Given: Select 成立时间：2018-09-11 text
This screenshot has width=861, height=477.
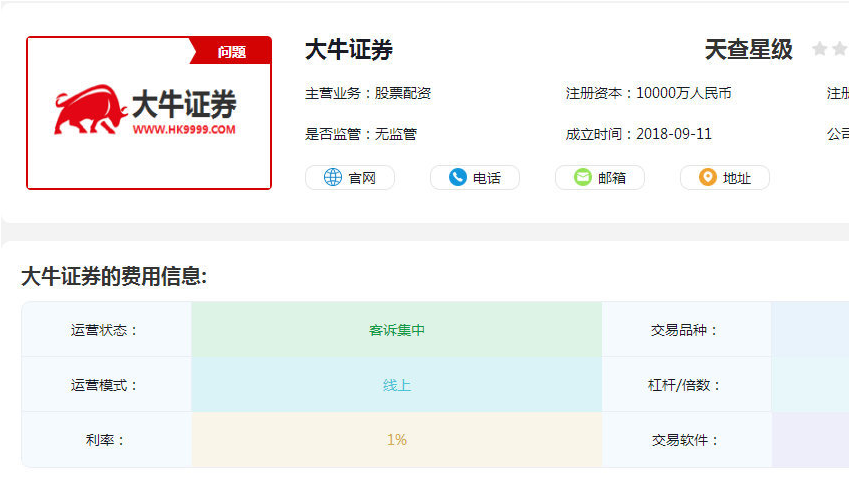Looking at the screenshot, I should click(639, 134).
